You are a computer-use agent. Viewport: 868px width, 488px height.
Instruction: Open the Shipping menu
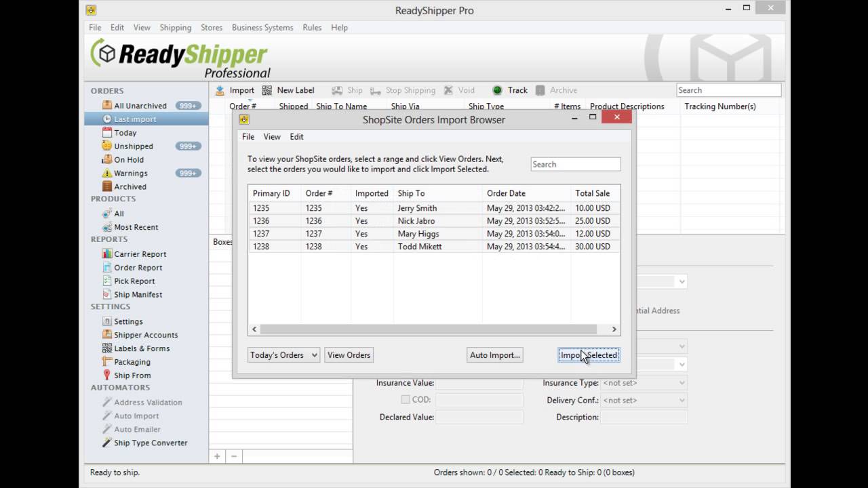176,28
